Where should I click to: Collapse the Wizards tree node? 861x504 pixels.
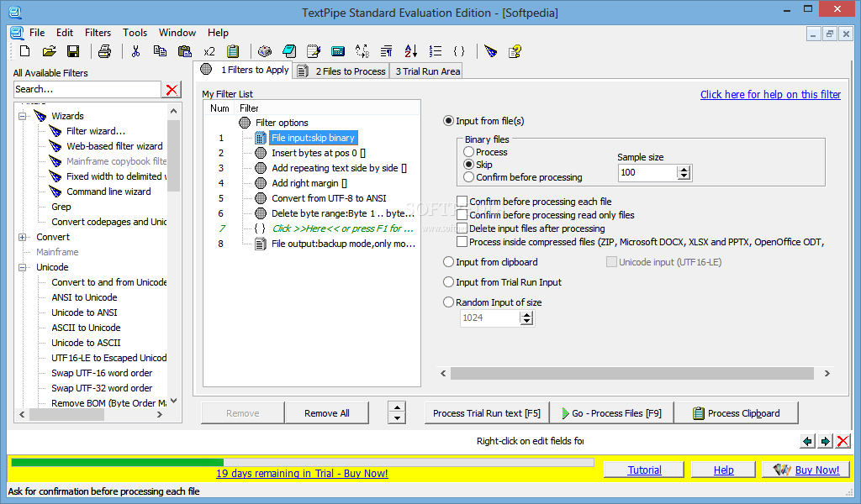(x=23, y=116)
